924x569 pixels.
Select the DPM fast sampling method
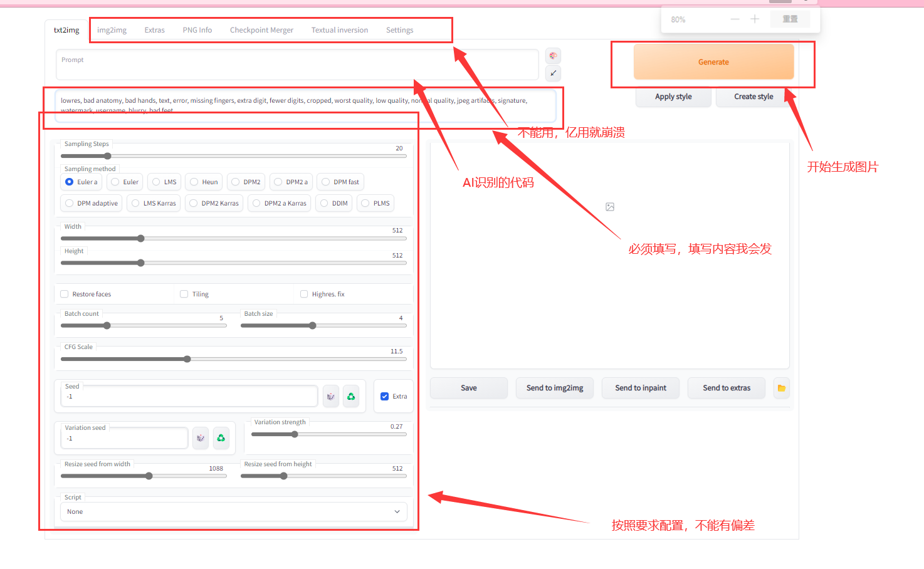point(340,182)
